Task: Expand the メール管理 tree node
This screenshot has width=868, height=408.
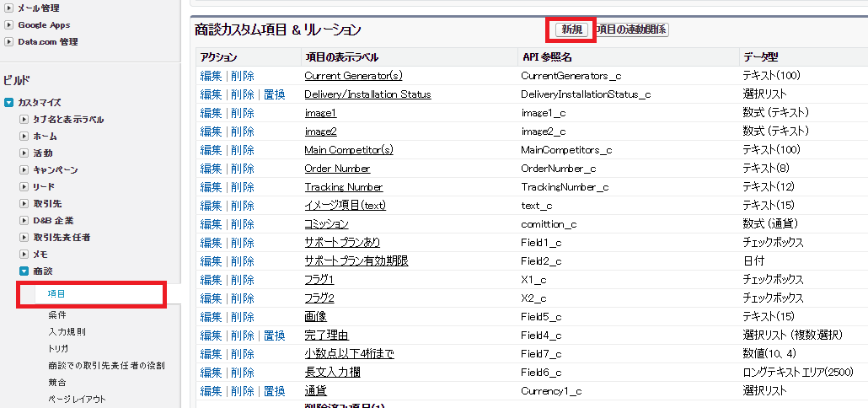Action: pos(9,8)
